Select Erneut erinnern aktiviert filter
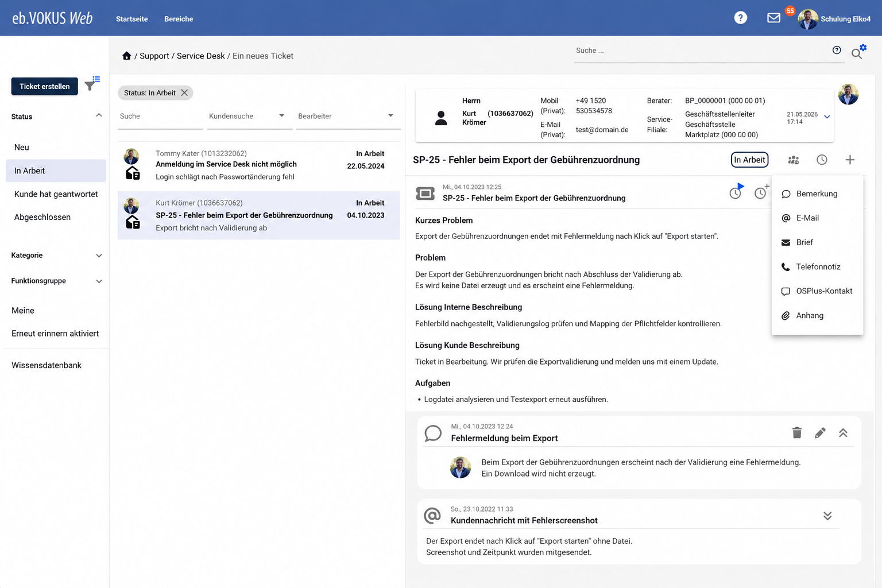 point(56,334)
